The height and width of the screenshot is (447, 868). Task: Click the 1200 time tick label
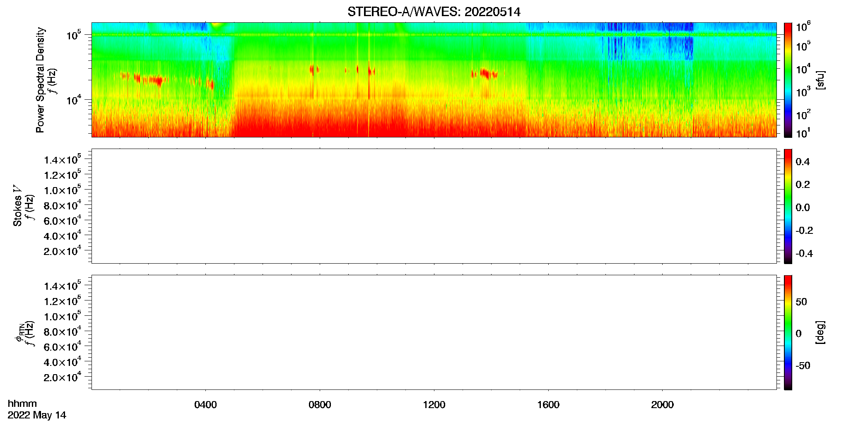(x=434, y=405)
